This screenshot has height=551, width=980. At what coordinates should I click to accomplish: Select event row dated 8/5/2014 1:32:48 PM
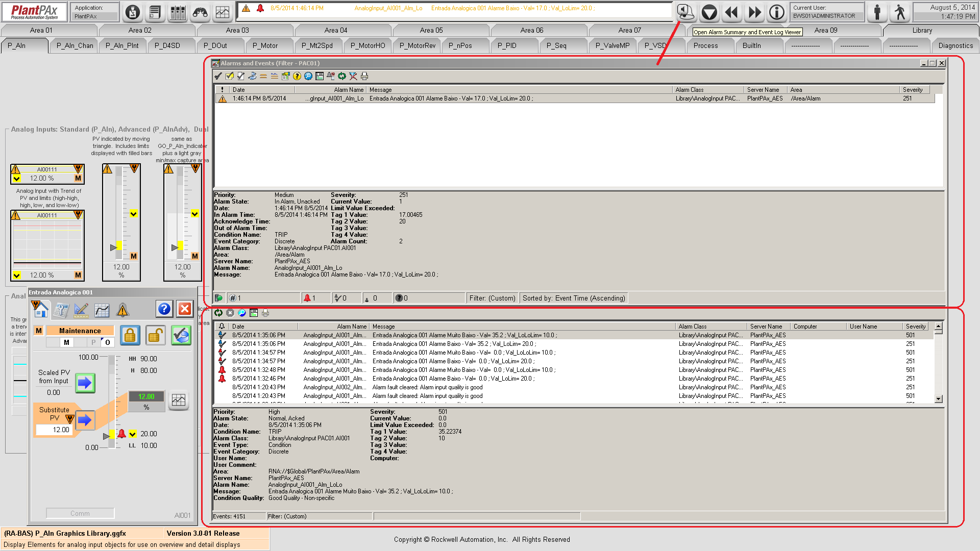tap(574, 370)
